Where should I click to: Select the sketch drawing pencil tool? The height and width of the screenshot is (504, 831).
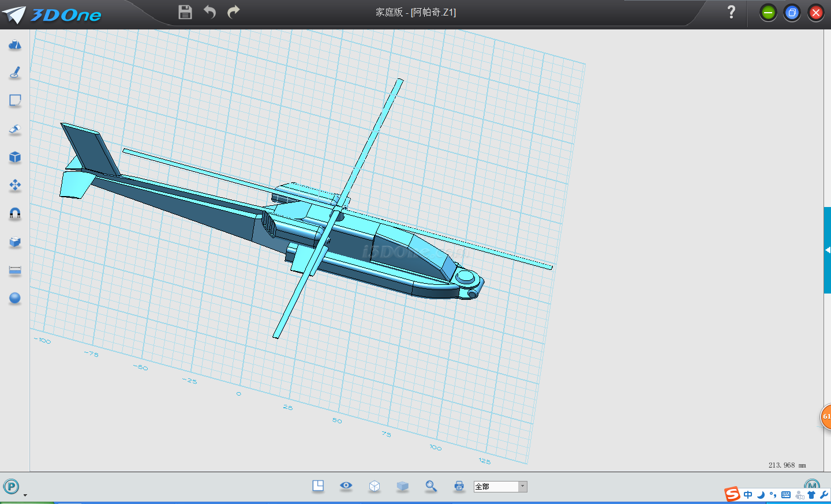15,73
